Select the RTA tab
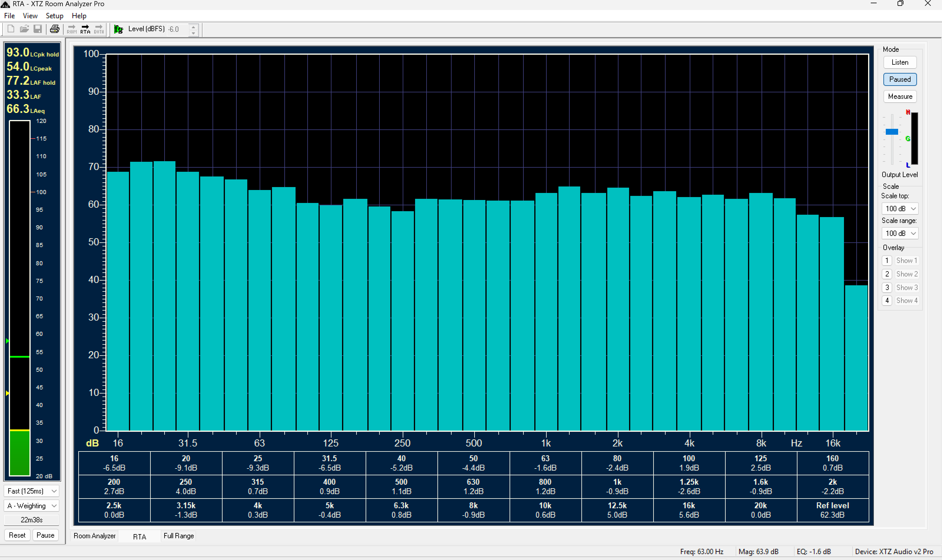942x560 pixels. [139, 536]
